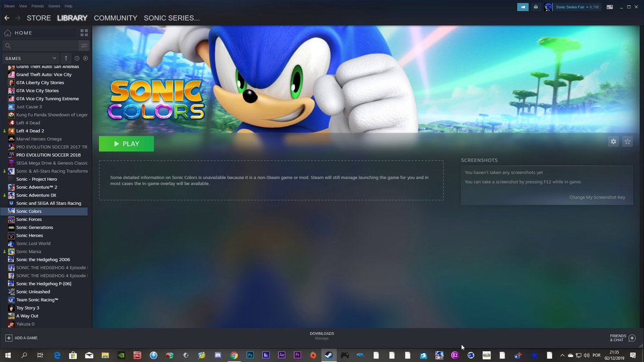Select Toy Story 3
The image size is (644, 362).
[x=27, y=308]
